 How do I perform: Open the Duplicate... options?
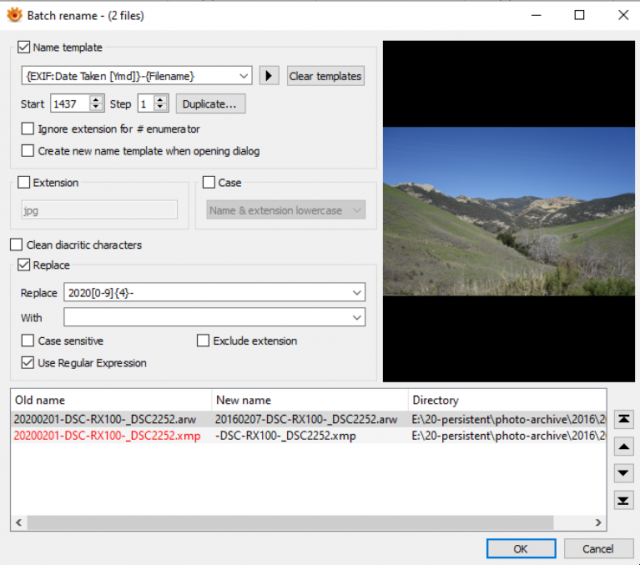211,104
